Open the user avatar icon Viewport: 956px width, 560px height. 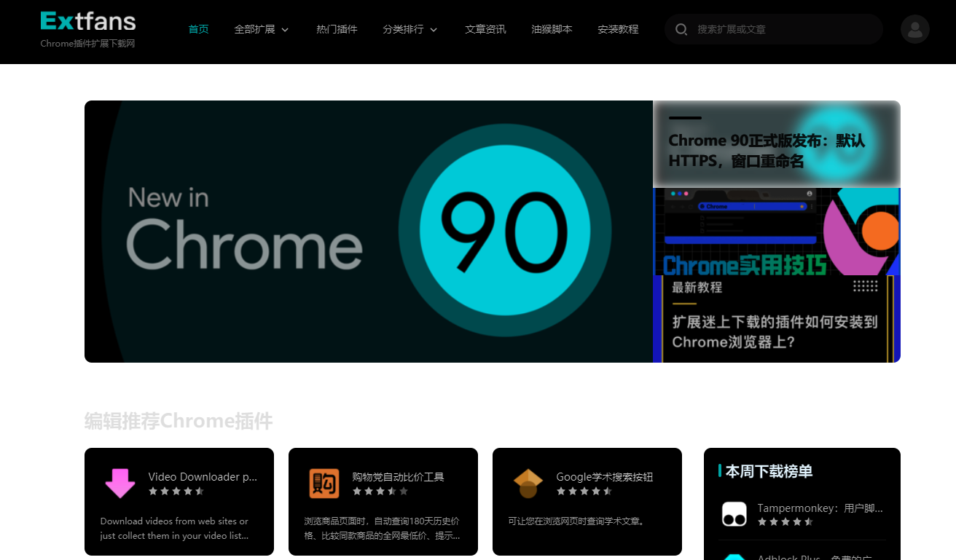point(914,29)
